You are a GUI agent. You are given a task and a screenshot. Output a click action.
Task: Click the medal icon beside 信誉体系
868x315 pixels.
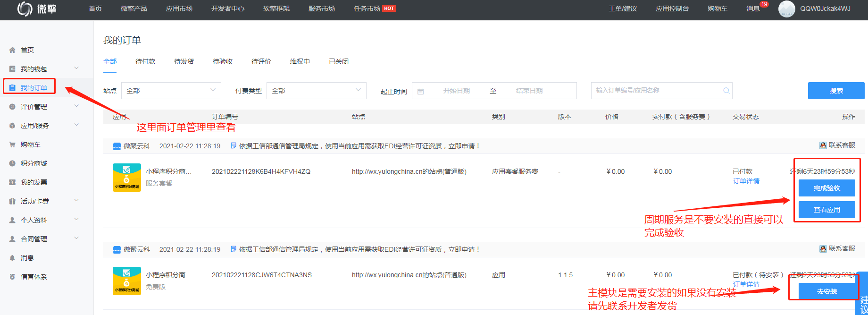point(12,277)
